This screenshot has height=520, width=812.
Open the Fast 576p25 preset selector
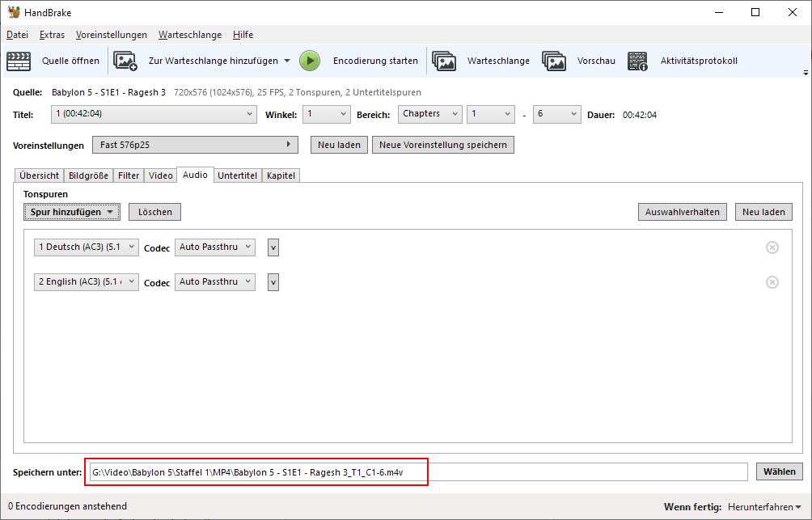tap(195, 145)
